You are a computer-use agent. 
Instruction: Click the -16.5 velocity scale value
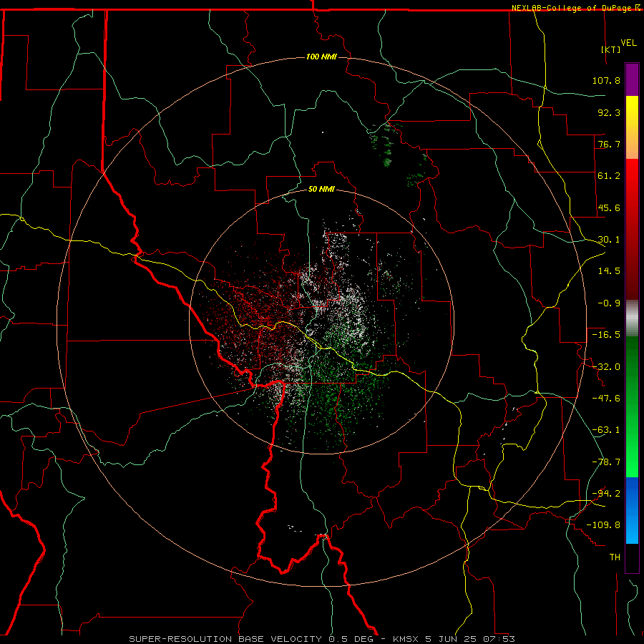click(606, 335)
